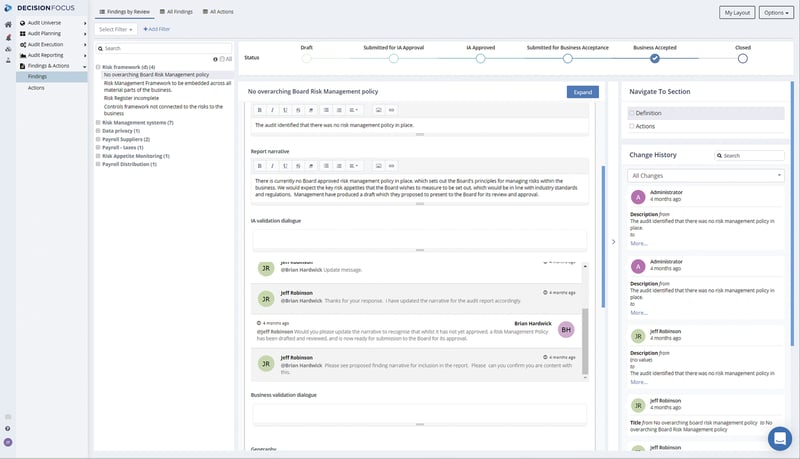
Task: Apply underline in the Description editor toolbar
Action: tap(285, 110)
